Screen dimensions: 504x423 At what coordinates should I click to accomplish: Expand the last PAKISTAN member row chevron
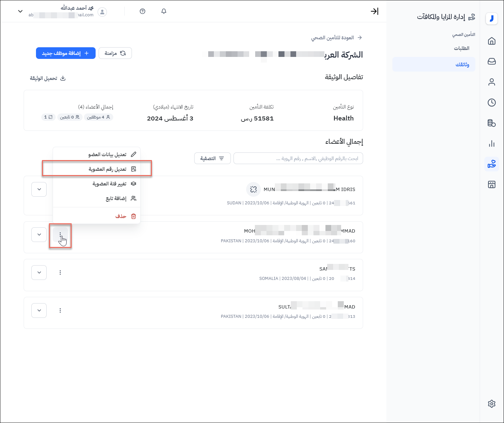pyautogui.click(x=39, y=311)
